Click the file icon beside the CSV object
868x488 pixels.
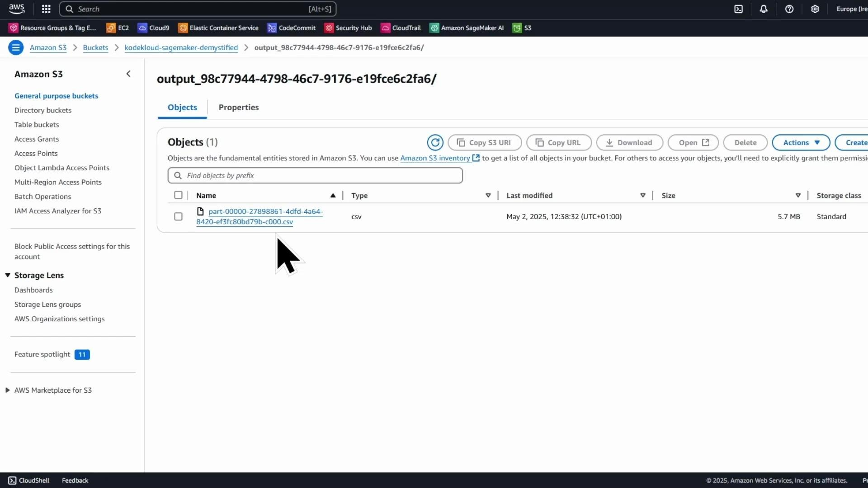[x=200, y=211]
